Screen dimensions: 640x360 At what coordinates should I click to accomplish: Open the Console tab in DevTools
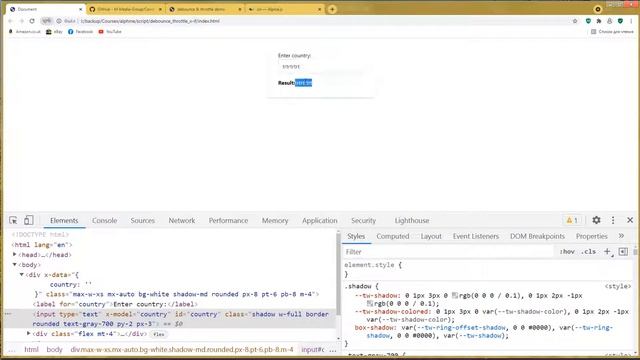coord(104,220)
